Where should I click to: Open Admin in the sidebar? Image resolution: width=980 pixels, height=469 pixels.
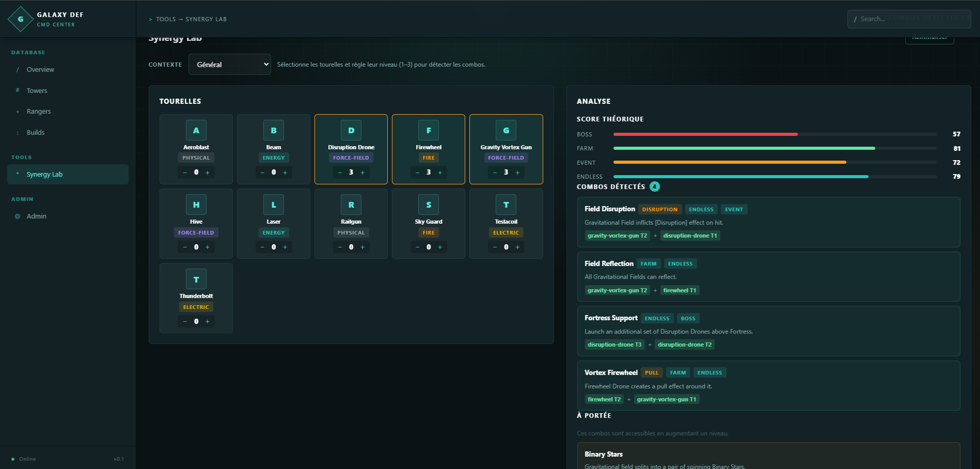point(68,216)
